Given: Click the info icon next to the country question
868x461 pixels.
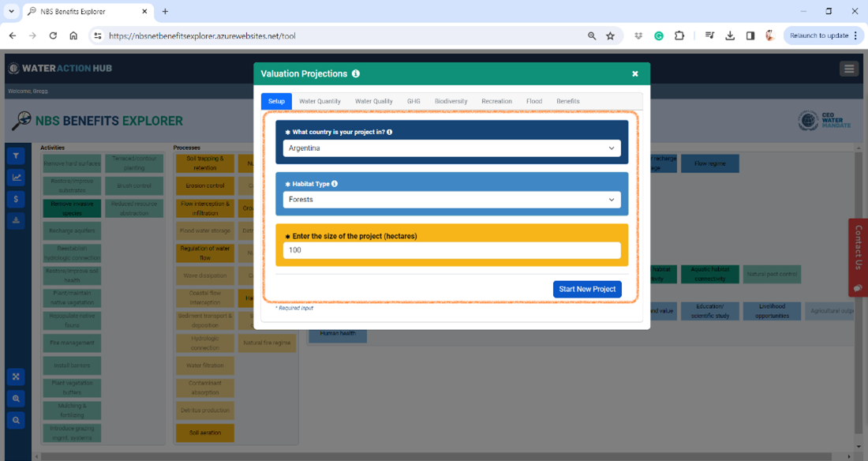Looking at the screenshot, I should tap(390, 132).
